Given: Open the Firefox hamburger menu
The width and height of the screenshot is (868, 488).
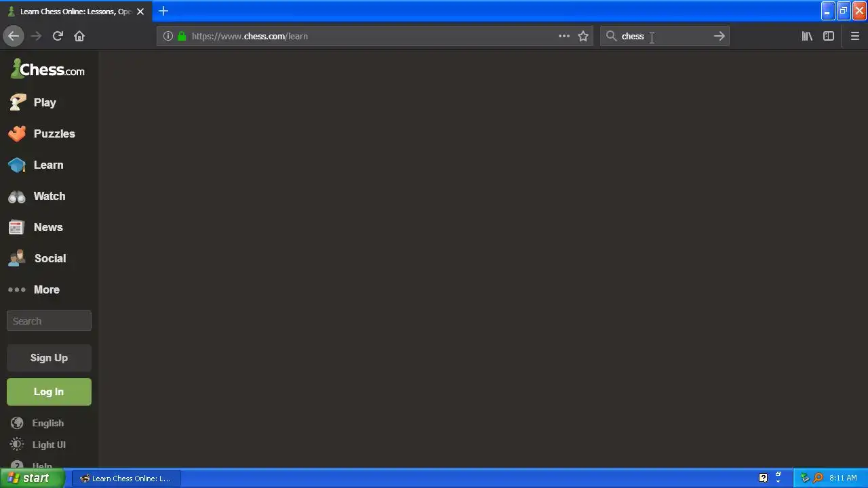Looking at the screenshot, I should (x=855, y=36).
